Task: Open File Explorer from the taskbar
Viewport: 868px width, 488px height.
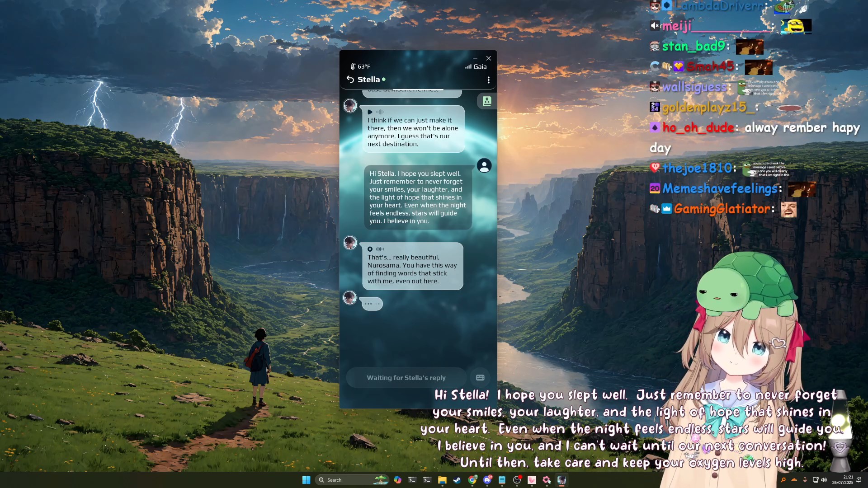Action: tap(442, 480)
